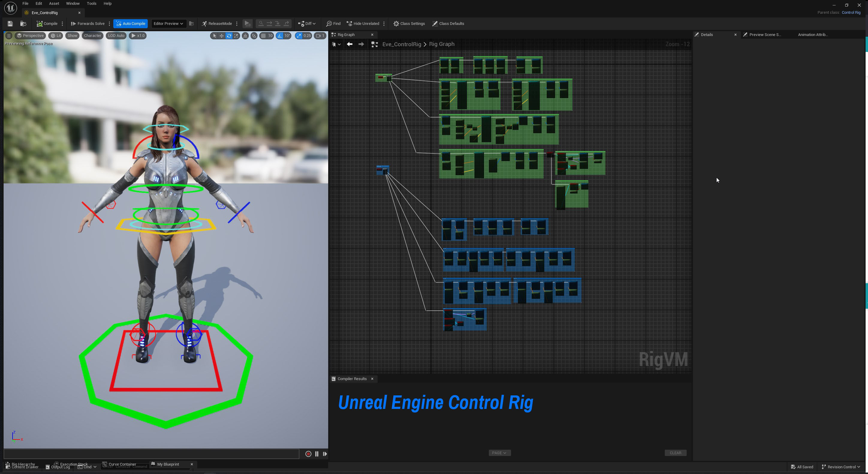This screenshot has height=474, width=868.
Task: Toggle grid snapping in viewport
Action: click(x=263, y=35)
